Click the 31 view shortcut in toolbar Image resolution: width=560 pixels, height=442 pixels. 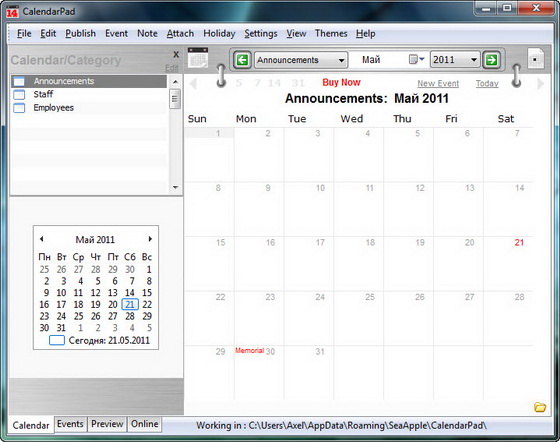point(298,83)
